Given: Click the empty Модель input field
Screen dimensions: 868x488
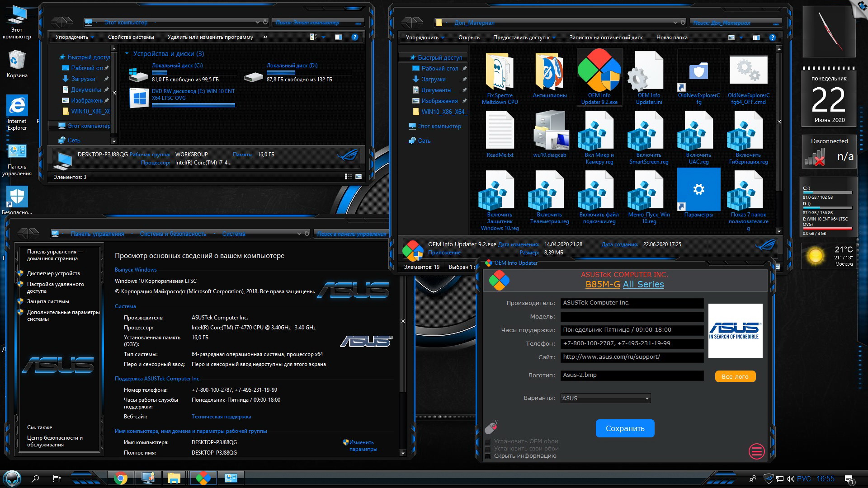Looking at the screenshot, I should (x=632, y=317).
